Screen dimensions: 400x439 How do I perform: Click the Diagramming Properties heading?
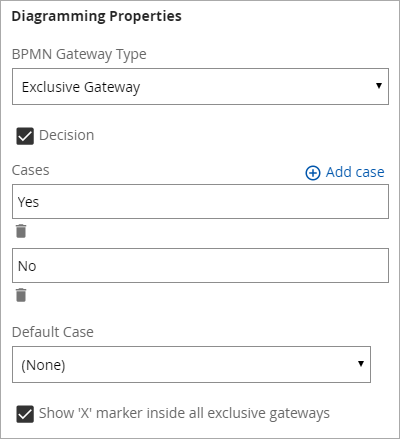coord(97,16)
